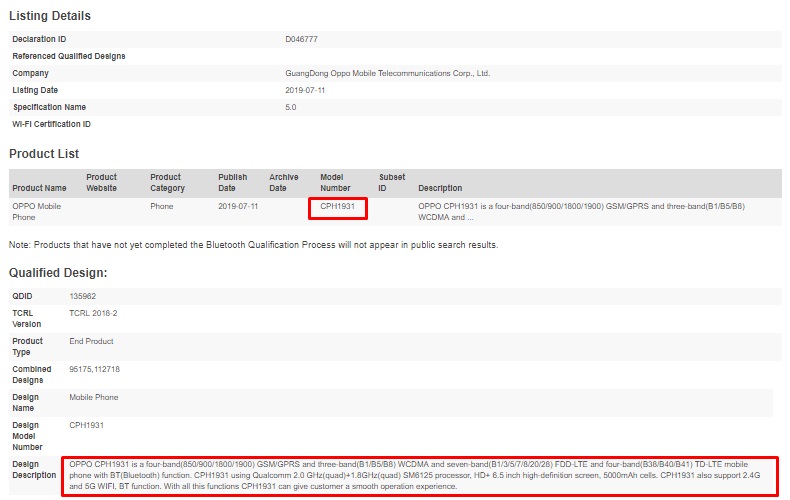Click the TCRL Version label

tap(27, 319)
